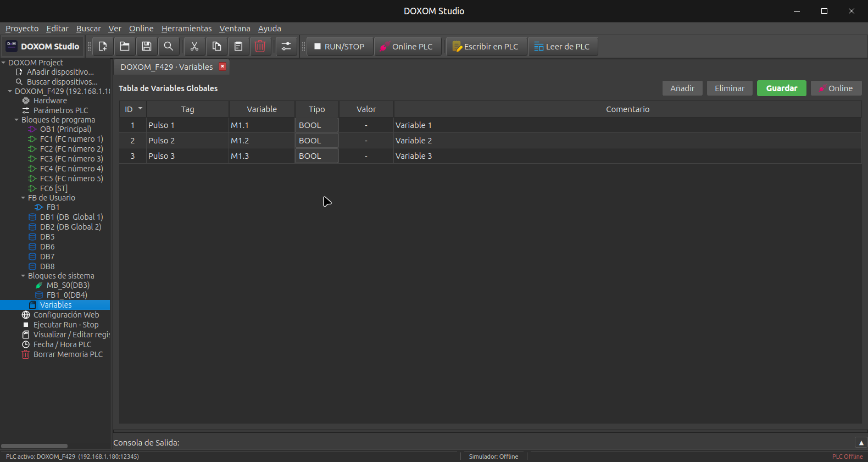Select OB1 (Principal) block

click(x=65, y=129)
